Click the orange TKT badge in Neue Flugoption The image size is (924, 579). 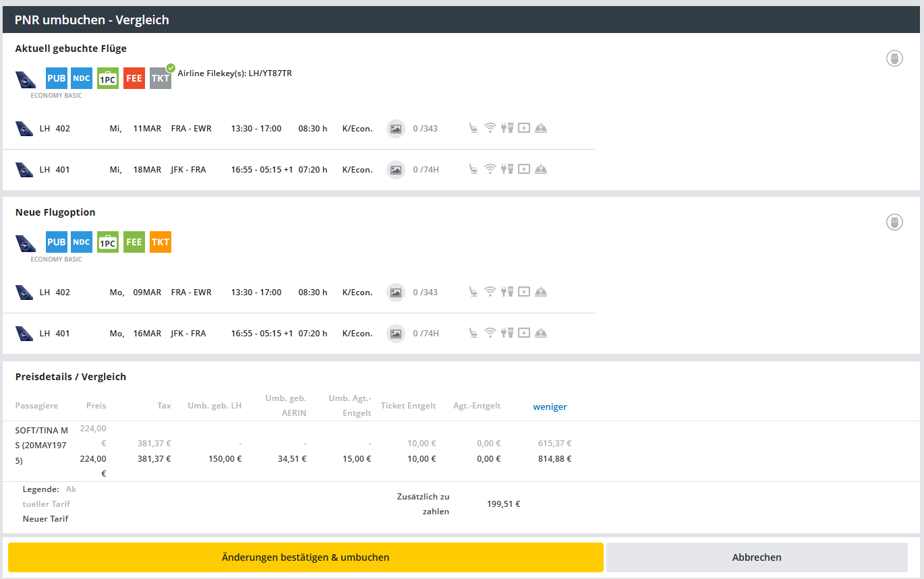(161, 242)
